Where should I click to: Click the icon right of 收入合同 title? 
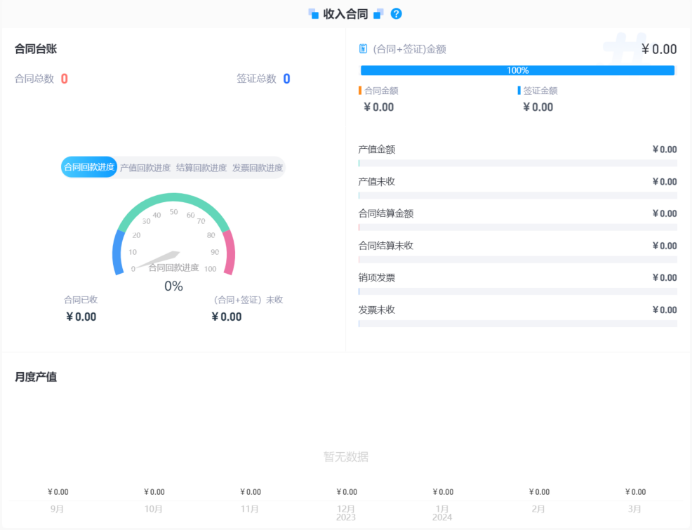(379, 14)
